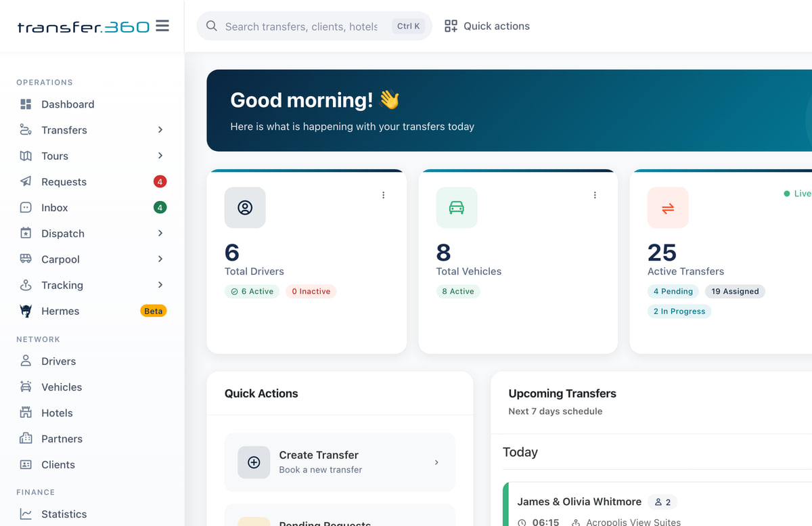This screenshot has height=526, width=812.
Task: Click the Quick actions grid icon
Action: pos(451,26)
